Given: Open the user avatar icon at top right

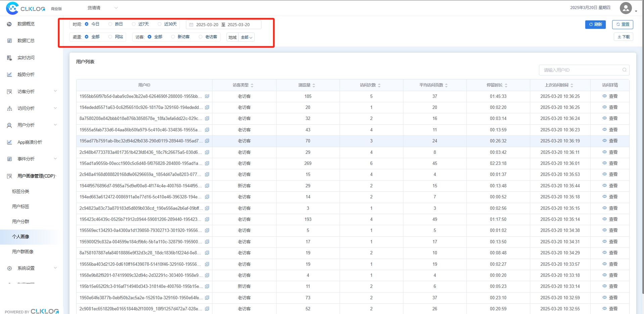Looking at the screenshot, I should point(626,8).
